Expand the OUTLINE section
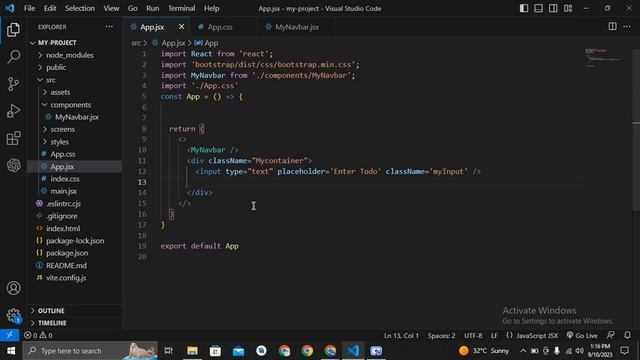This screenshot has height=360, width=640. pos(75,311)
